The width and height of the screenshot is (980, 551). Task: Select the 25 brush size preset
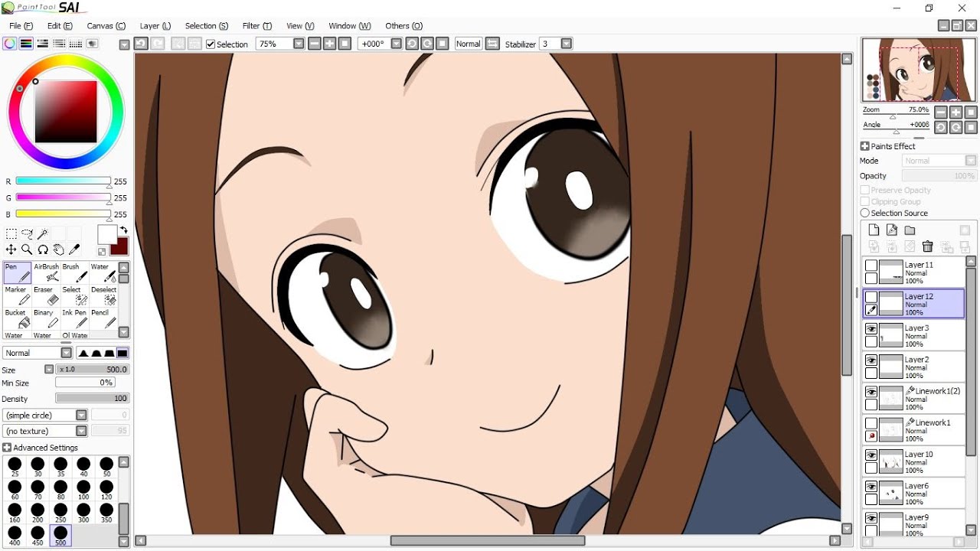click(15, 467)
